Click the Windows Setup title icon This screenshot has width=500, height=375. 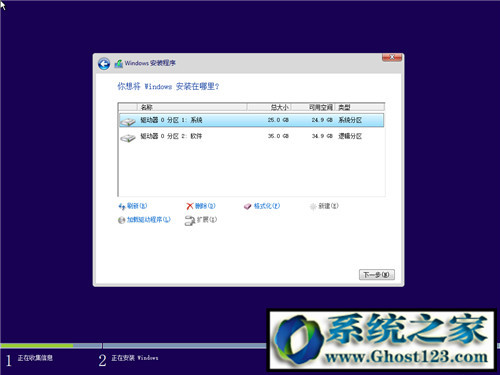click(x=119, y=63)
